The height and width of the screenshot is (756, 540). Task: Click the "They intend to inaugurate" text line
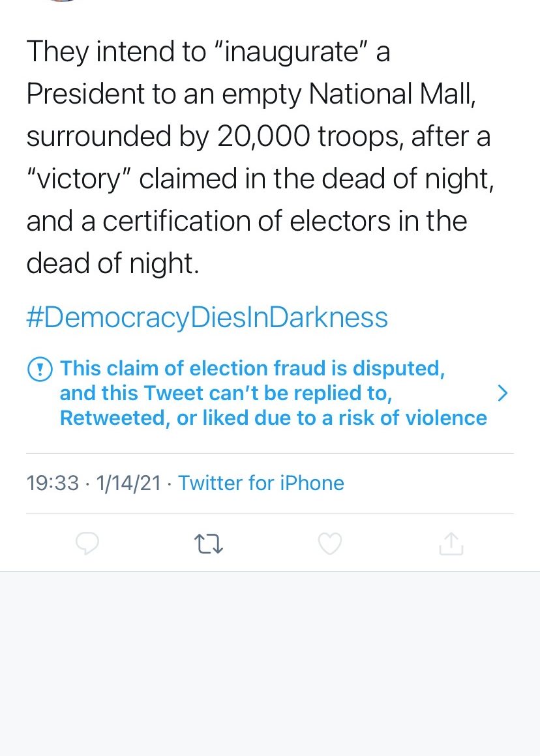click(208, 51)
